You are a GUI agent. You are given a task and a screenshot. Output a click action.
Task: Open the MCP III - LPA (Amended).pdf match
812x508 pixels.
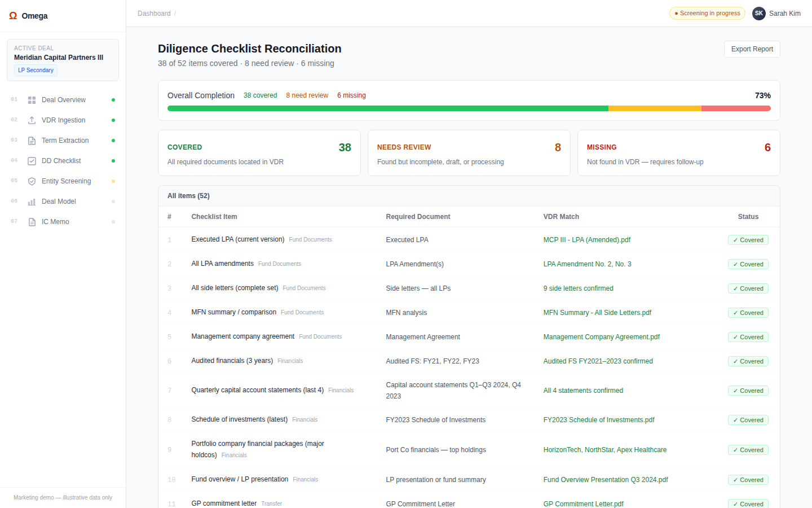[586, 240]
